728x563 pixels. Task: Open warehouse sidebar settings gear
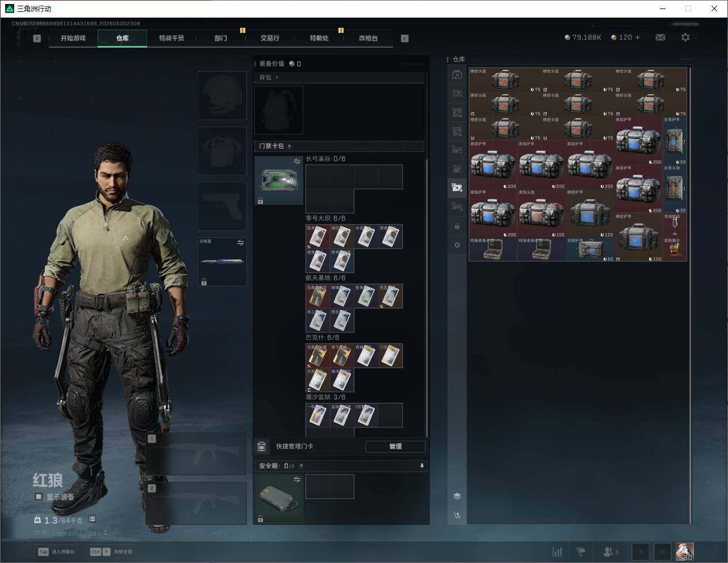pos(457,245)
